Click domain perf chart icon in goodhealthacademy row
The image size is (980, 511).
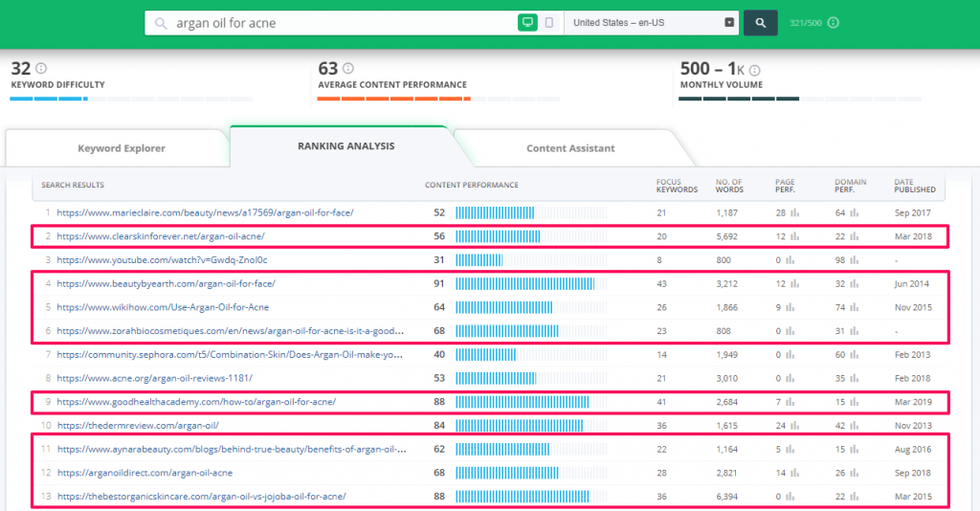(854, 402)
